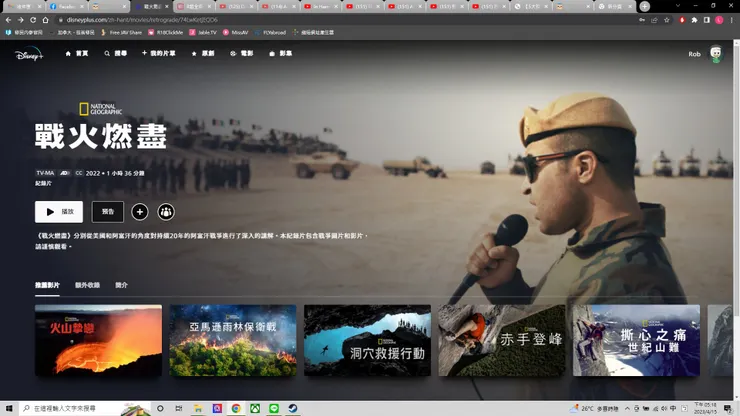The image size is (740, 416).
Task: Click the browser back arrow
Action: click(8, 20)
